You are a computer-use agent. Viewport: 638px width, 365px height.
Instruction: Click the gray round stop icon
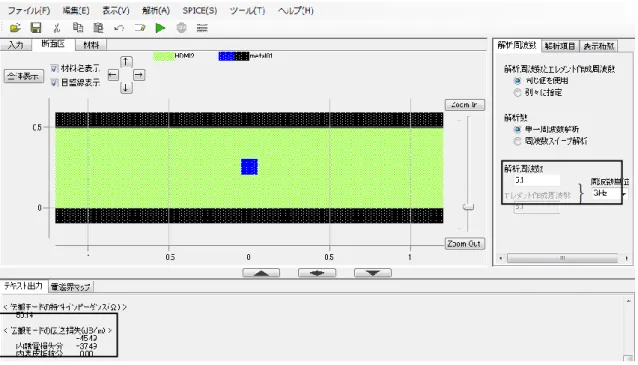click(x=181, y=28)
